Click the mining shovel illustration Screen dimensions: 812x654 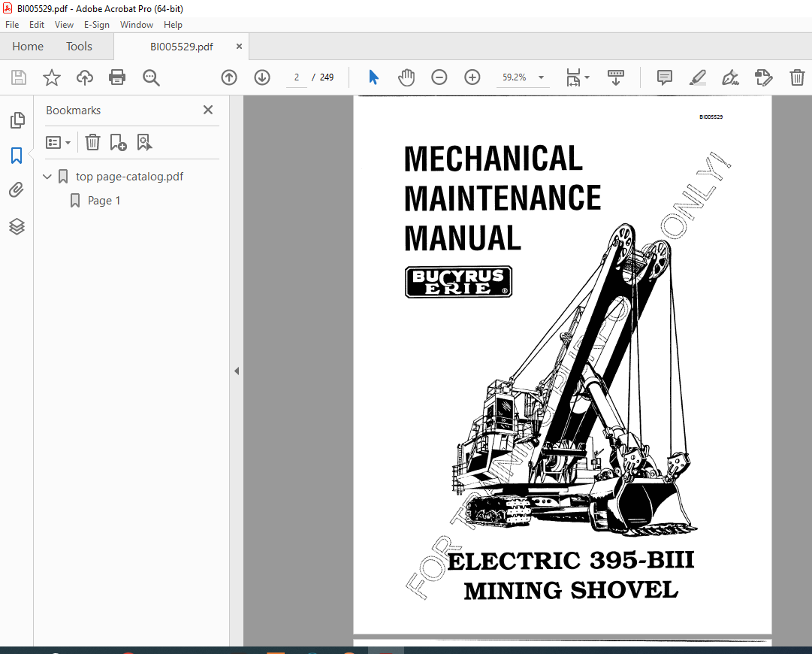(575, 381)
